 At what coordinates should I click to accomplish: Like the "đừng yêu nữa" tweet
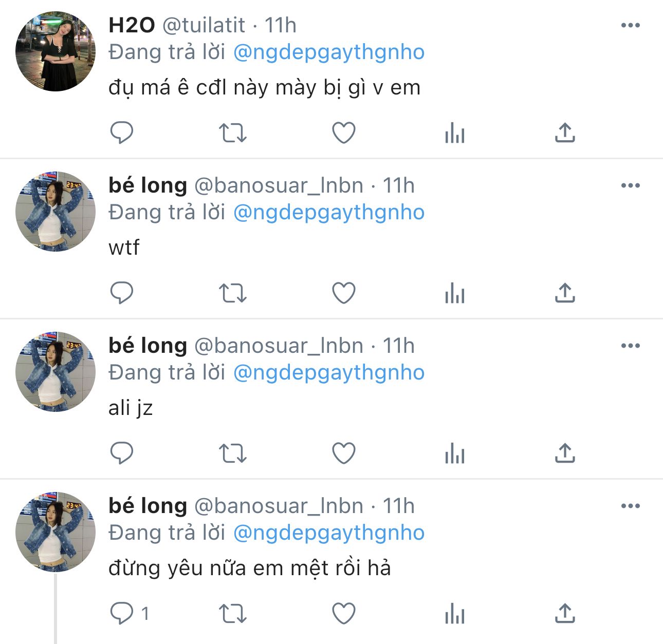[x=344, y=614]
